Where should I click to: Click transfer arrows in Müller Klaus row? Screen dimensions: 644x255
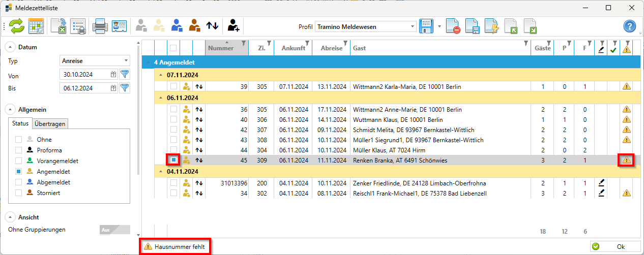(x=199, y=150)
